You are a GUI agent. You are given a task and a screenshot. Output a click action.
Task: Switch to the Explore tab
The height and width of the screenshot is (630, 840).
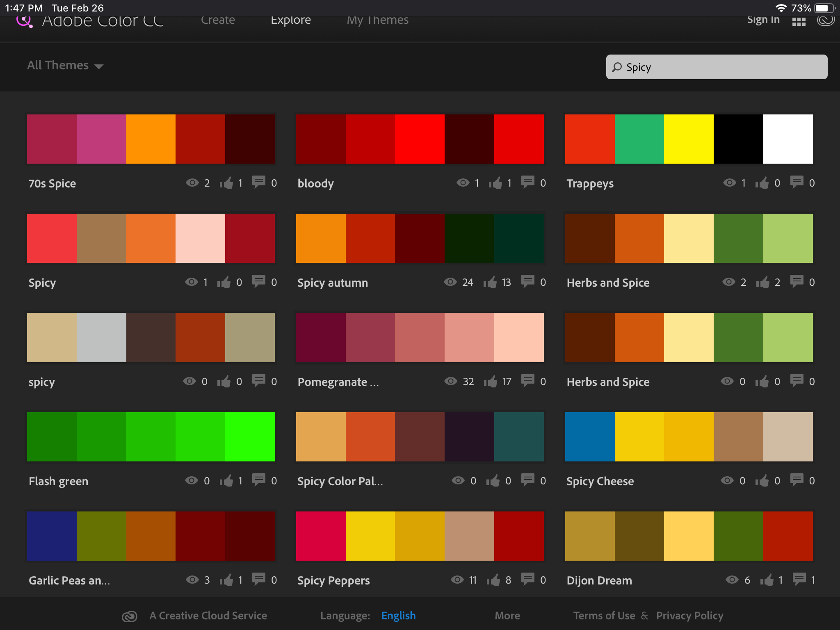291,21
